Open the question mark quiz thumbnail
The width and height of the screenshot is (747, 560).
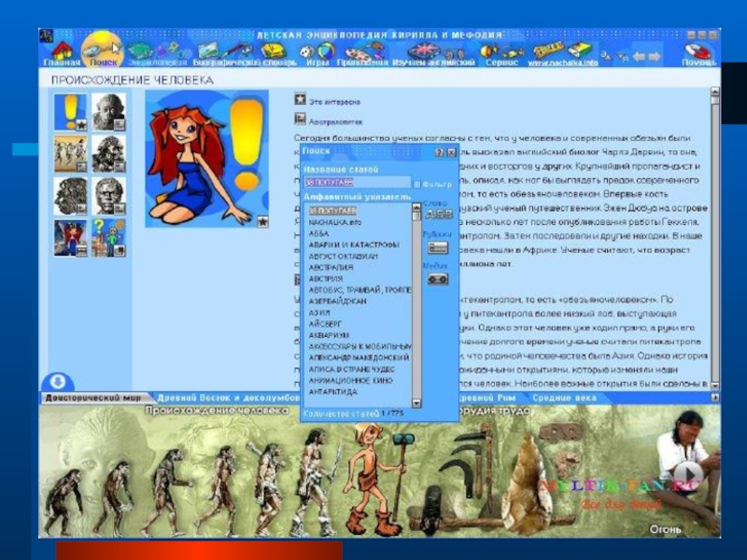coord(108,238)
